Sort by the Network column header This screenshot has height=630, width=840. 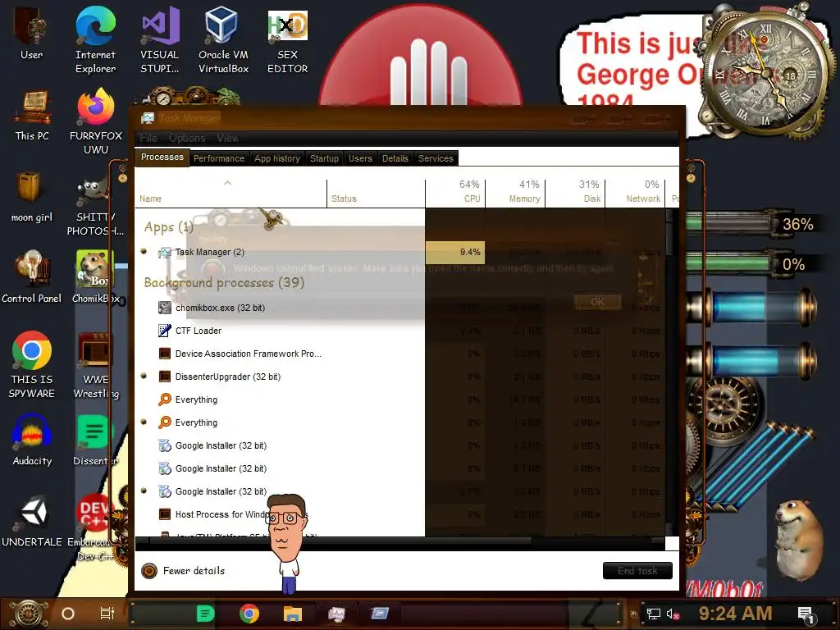click(x=636, y=193)
